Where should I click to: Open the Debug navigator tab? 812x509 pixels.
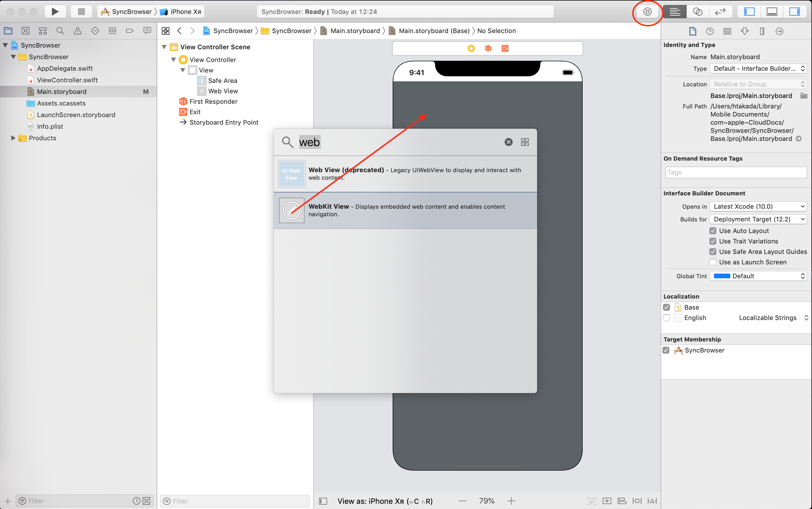(113, 31)
